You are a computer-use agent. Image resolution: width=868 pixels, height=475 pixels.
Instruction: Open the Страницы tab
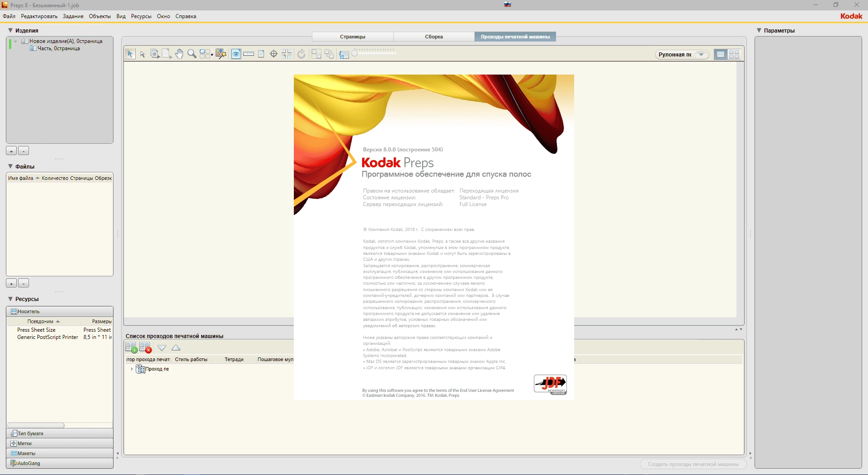[x=353, y=37]
